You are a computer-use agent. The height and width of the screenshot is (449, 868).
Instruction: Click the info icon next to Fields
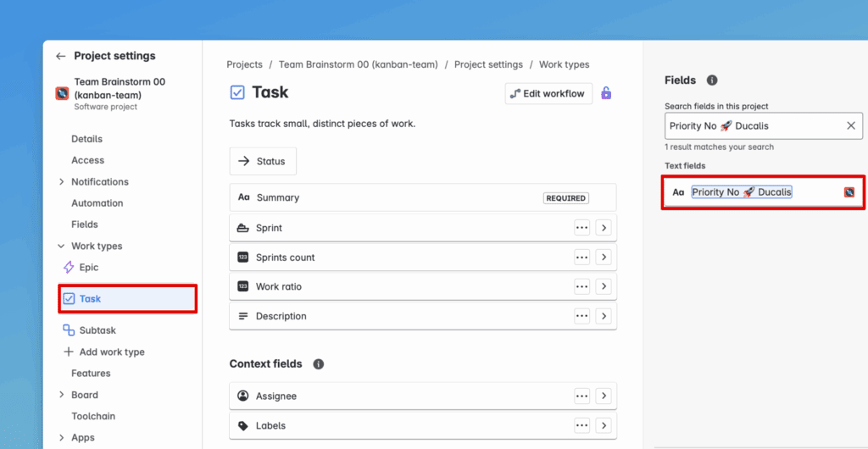pos(712,80)
